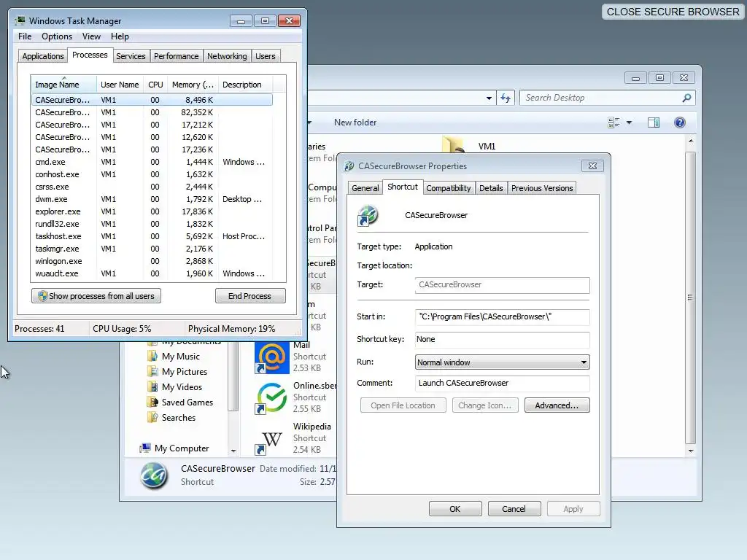The width and height of the screenshot is (747, 560).
Task: Open Explorer help question mark icon
Action: click(680, 122)
